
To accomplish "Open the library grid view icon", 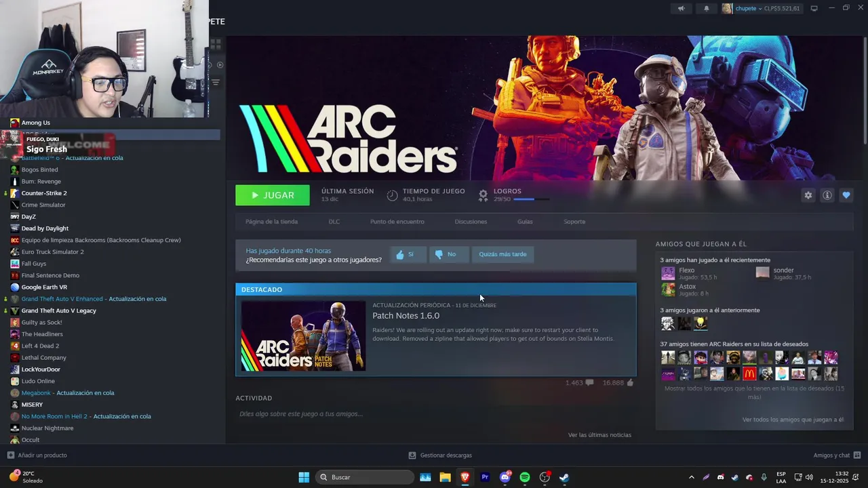I will coord(216,44).
